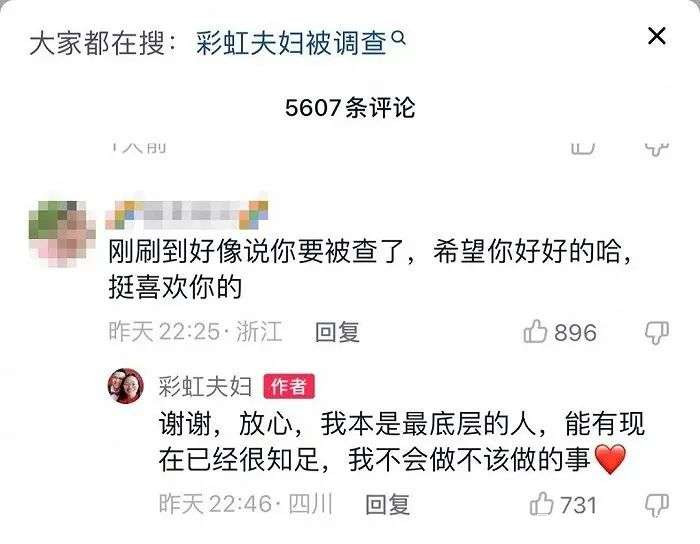The width and height of the screenshot is (700, 544).
Task: Reply to the comment posted at 22:25
Action: point(337,332)
